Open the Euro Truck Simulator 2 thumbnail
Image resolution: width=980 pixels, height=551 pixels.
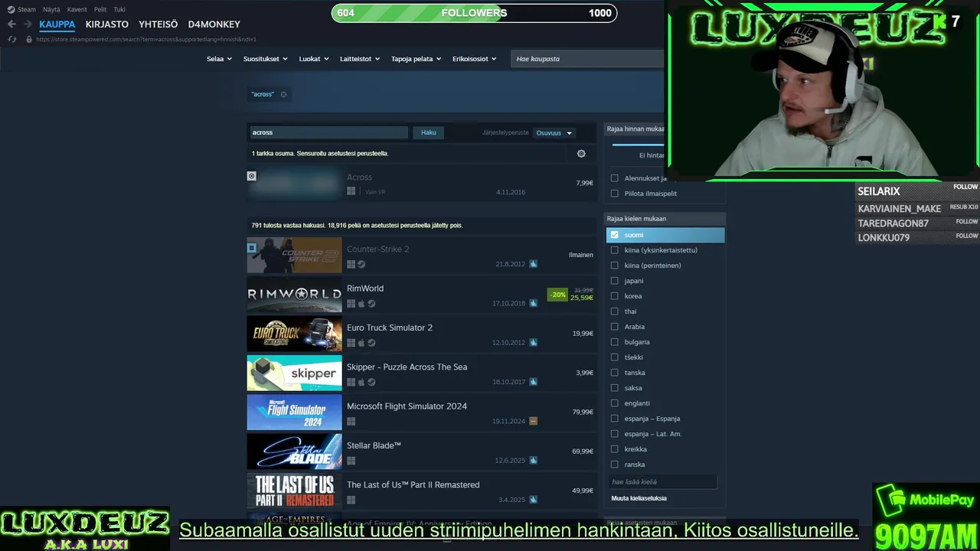294,334
